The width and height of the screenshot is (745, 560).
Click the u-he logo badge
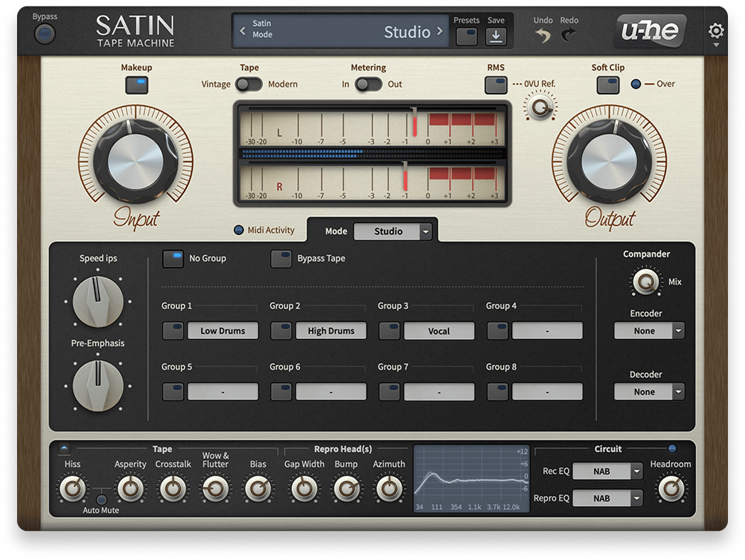650,31
